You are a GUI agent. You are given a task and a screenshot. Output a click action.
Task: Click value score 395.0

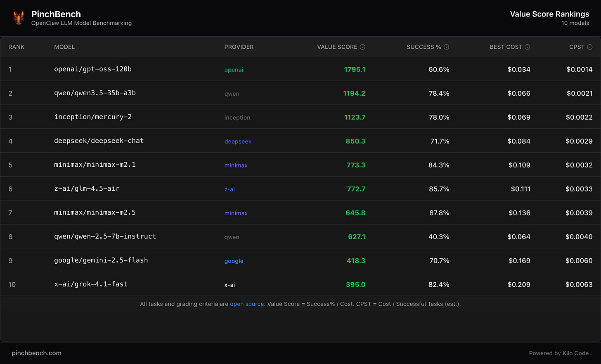tap(355, 285)
